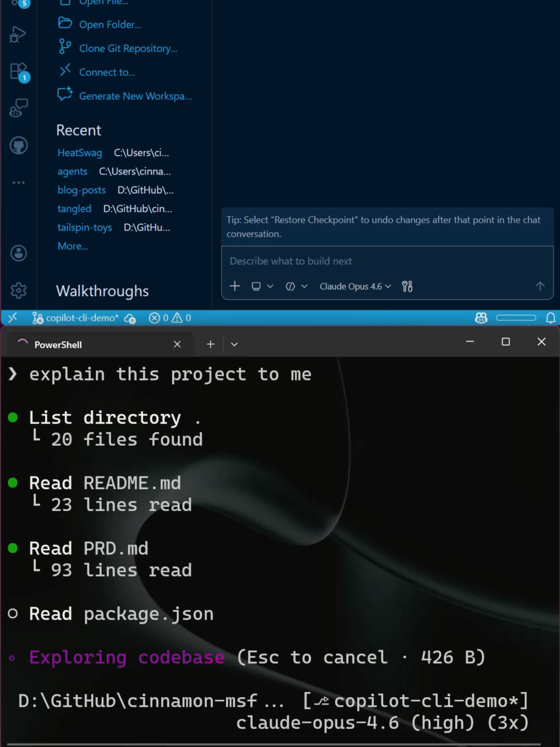Expand the dropdown next to monitor icon
The image size is (560, 747).
pos(270,286)
